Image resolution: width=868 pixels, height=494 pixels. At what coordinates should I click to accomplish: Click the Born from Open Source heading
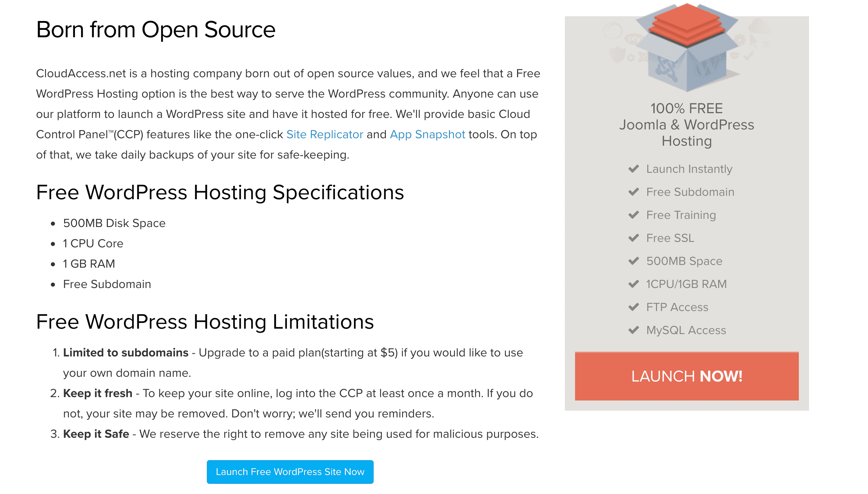(156, 29)
